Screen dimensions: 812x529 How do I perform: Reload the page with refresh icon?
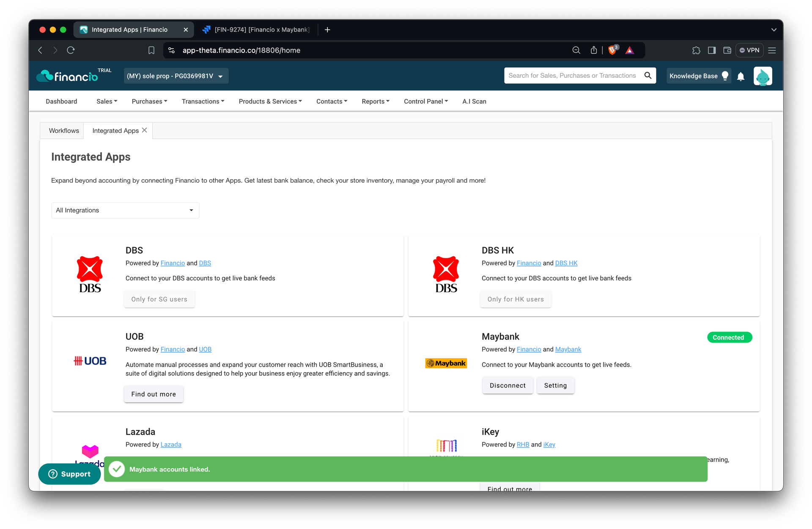(x=71, y=50)
